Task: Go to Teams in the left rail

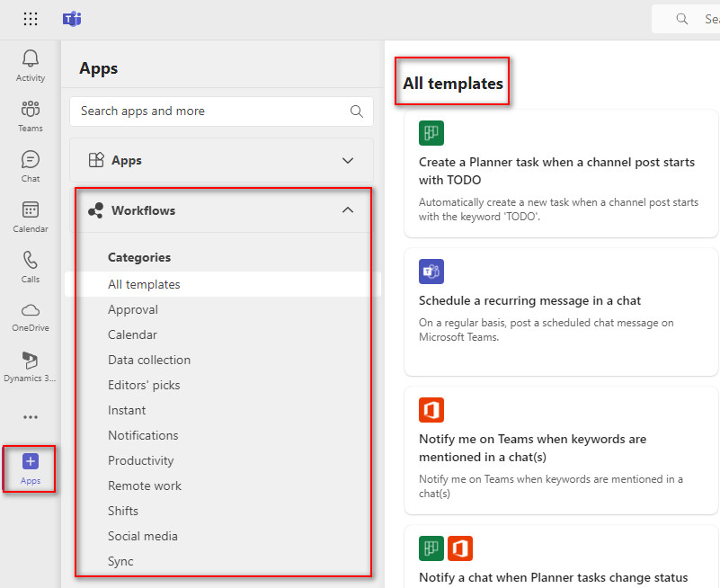Action: tap(31, 116)
